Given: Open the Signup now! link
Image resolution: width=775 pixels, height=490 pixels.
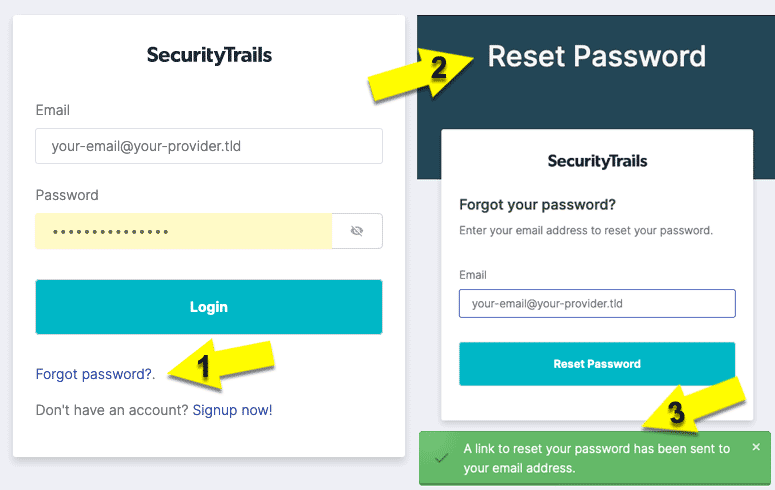Looking at the screenshot, I should tap(232, 410).
